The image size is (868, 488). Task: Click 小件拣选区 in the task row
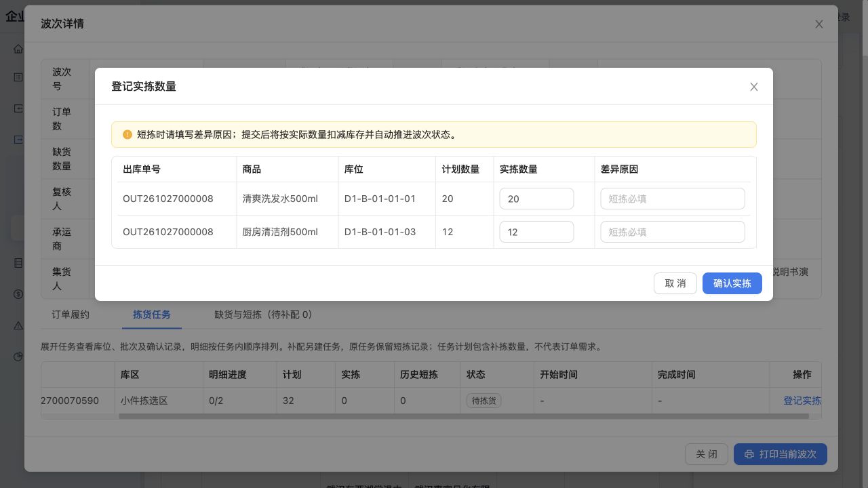coord(144,401)
